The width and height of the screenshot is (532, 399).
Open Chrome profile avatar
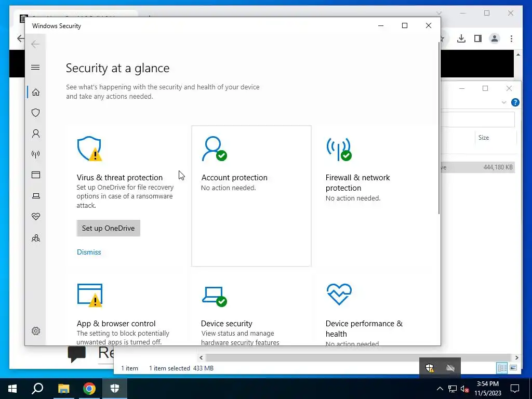[495, 38]
